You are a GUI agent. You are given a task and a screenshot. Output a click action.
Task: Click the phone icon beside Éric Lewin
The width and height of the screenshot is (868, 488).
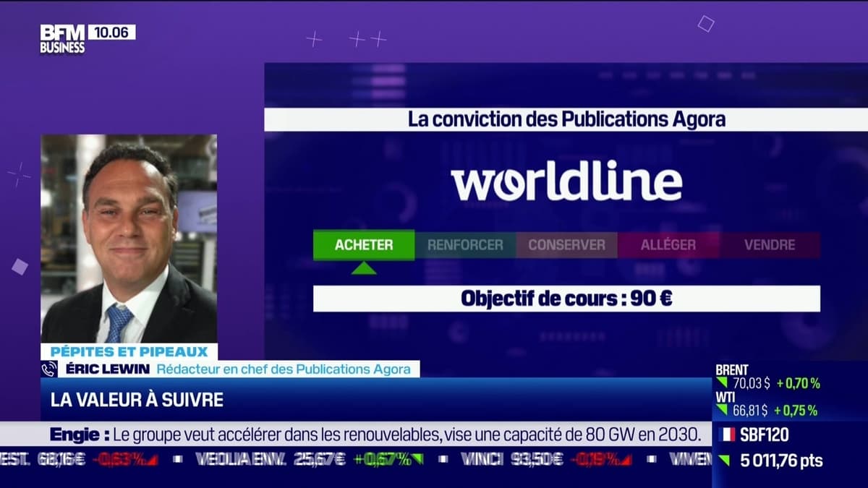point(49,369)
